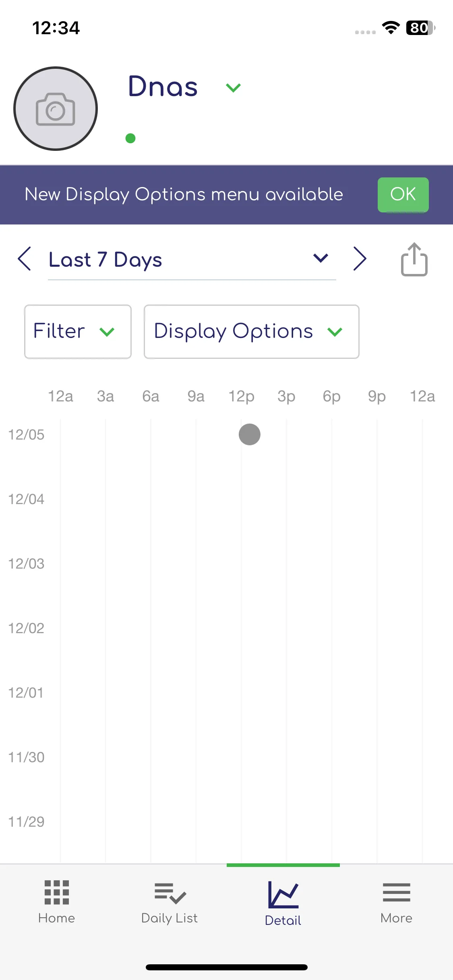Select the gray event dot on 12/05
The image size is (453, 980).
coord(250,434)
